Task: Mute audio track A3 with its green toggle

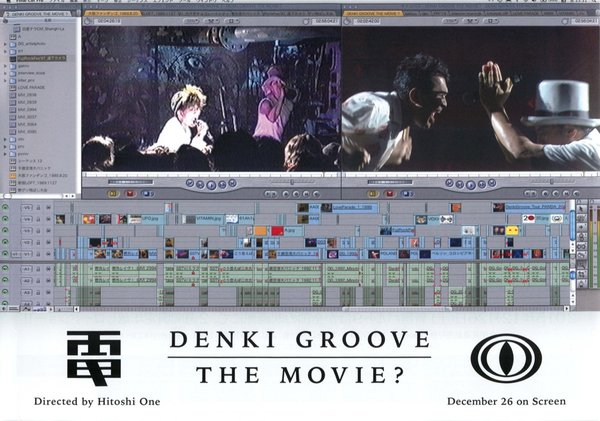Action: pyautogui.click(x=5, y=292)
